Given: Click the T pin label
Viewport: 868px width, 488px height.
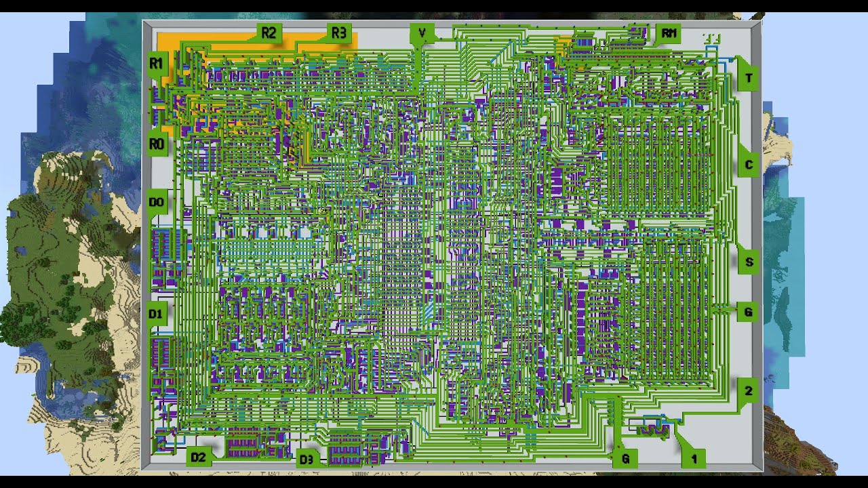Looking at the screenshot, I should coord(749,78).
